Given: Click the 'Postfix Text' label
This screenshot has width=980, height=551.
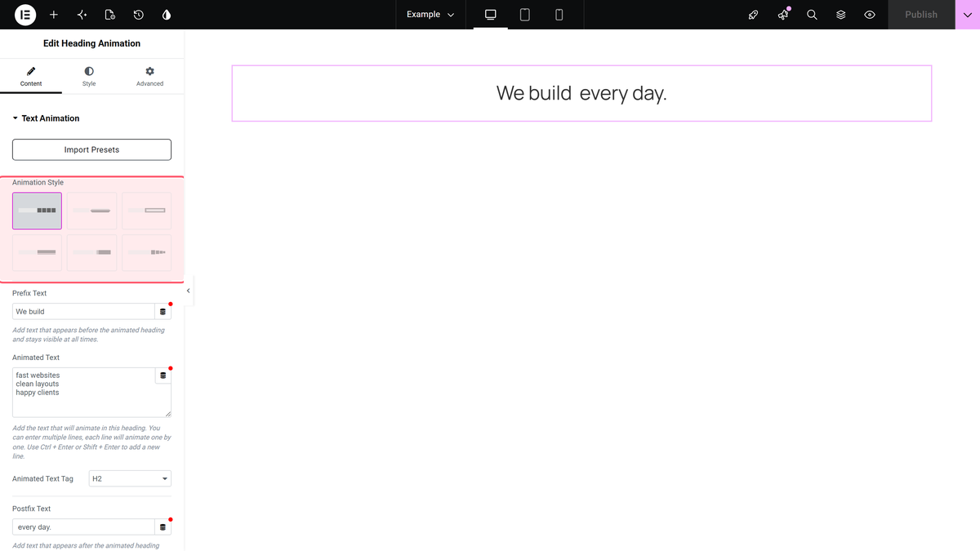Looking at the screenshot, I should 31,509.
